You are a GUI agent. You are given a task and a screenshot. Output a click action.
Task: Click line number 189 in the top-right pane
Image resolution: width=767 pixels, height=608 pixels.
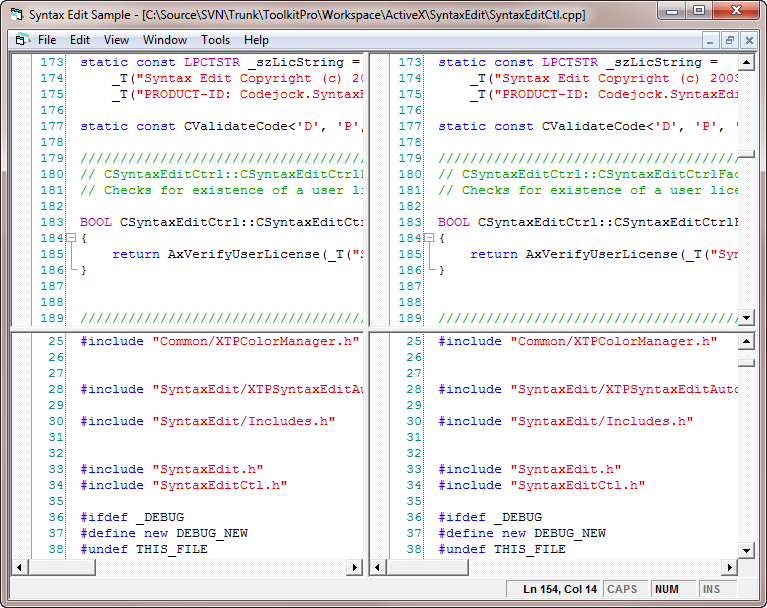pyautogui.click(x=410, y=318)
